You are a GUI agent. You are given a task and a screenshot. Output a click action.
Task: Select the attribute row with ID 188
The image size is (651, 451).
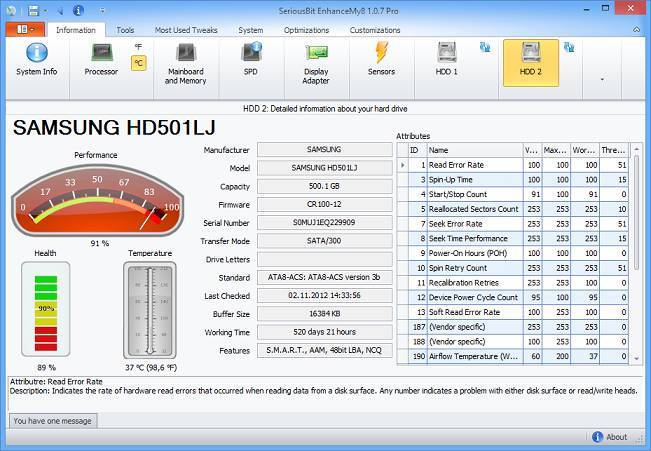point(513,341)
